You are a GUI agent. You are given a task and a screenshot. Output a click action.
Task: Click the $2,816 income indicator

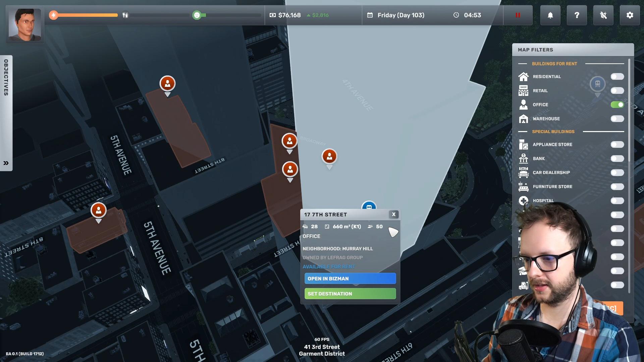click(317, 15)
